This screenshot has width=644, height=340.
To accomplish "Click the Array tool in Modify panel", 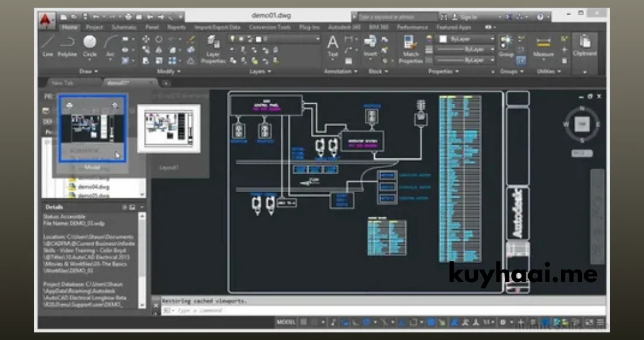I will 172,61.
